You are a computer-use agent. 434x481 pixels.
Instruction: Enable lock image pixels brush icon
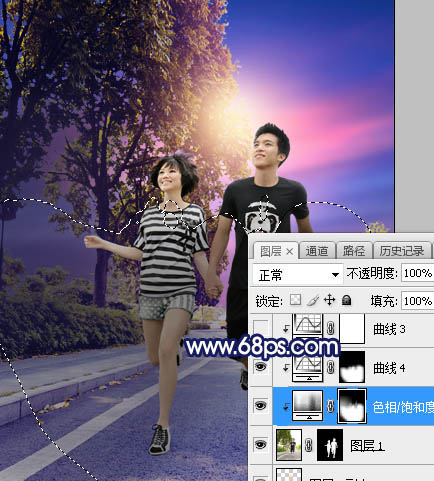click(312, 300)
